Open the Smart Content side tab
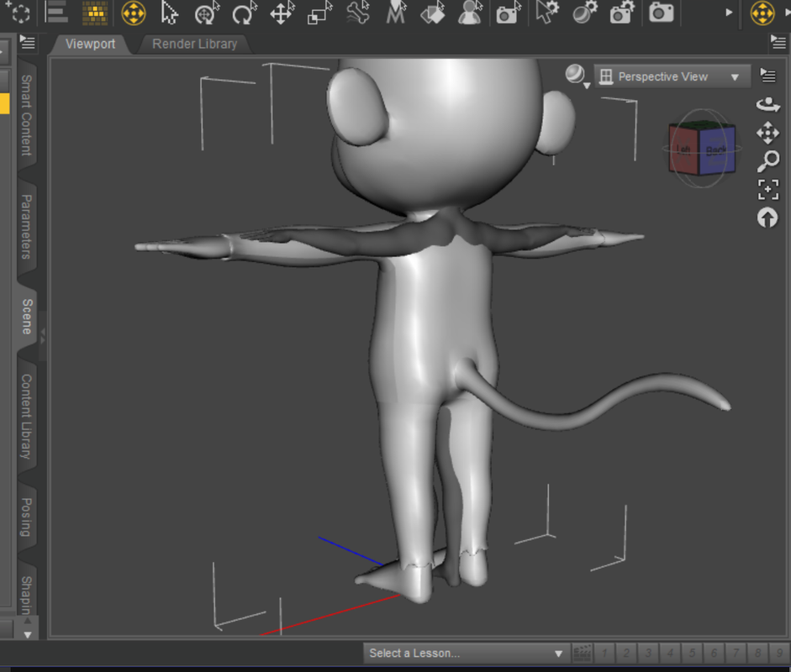Viewport: 791px width, 672px height. 27,115
